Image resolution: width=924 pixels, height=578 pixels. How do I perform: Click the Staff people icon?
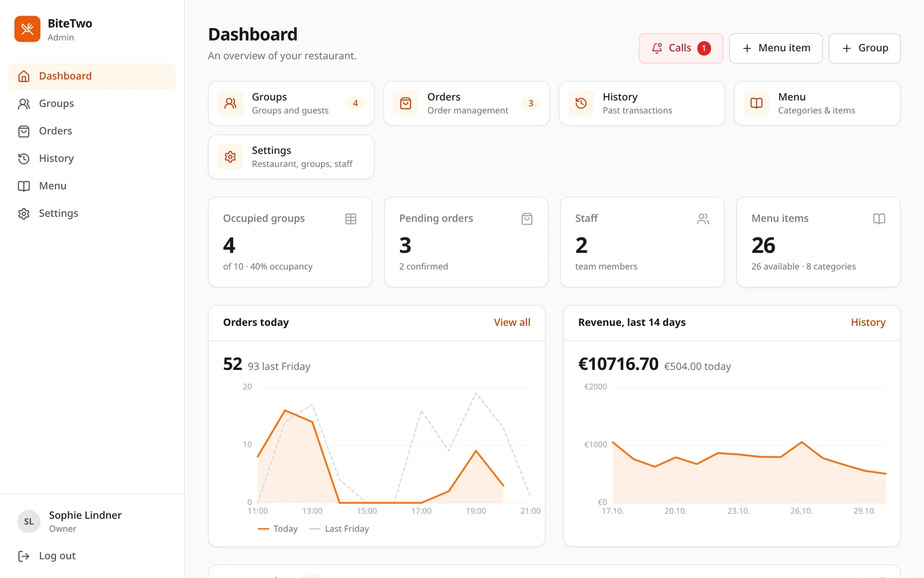[x=703, y=219]
